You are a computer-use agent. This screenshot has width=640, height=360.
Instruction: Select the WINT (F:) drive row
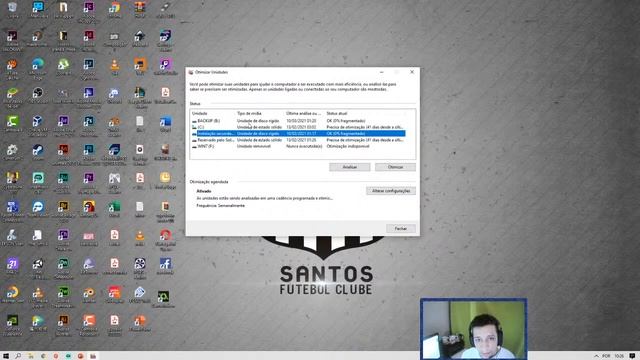[298, 146]
